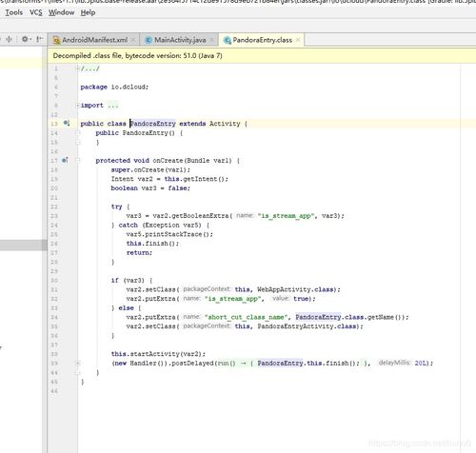Close the AndroidManifest.xml tab
Screen dimensions: 476x453
[x=133, y=40]
